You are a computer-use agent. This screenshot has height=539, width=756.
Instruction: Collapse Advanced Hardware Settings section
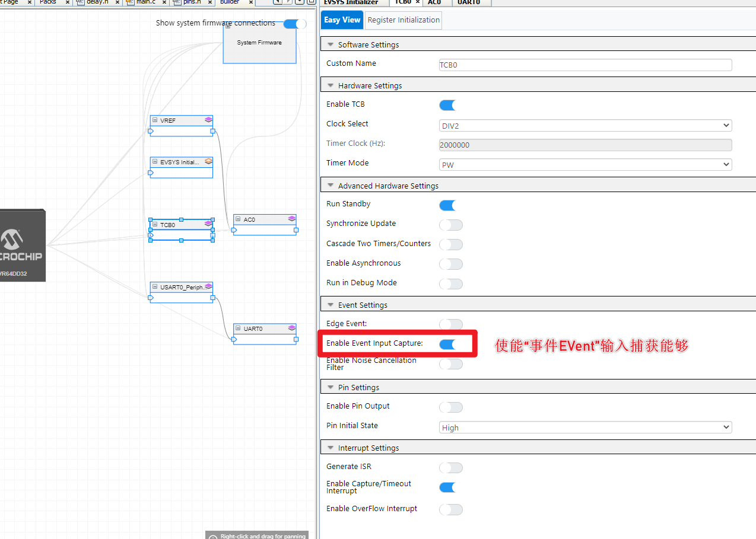point(331,186)
